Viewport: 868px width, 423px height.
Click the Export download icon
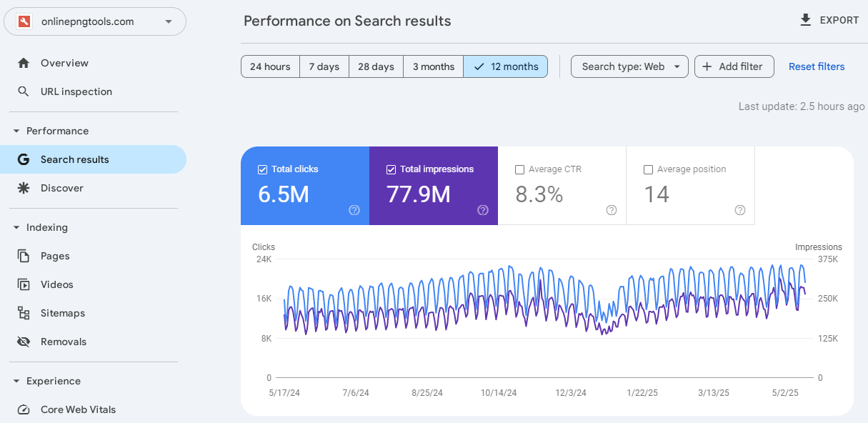[806, 20]
